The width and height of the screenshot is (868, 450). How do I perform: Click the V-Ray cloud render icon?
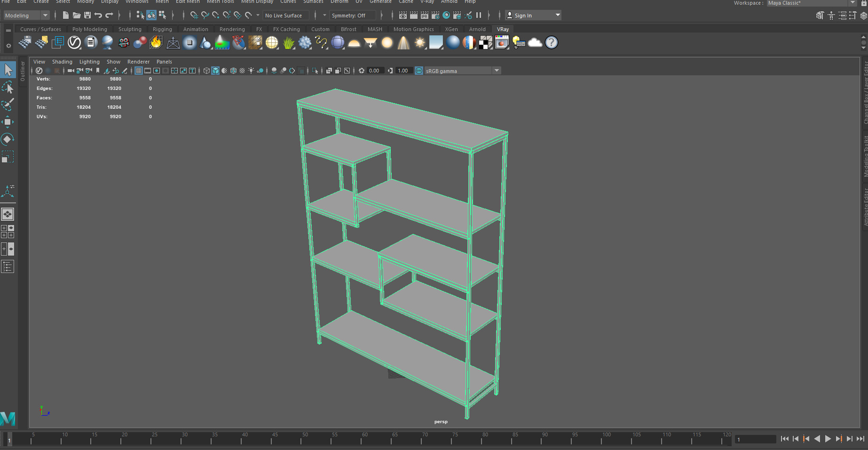535,43
